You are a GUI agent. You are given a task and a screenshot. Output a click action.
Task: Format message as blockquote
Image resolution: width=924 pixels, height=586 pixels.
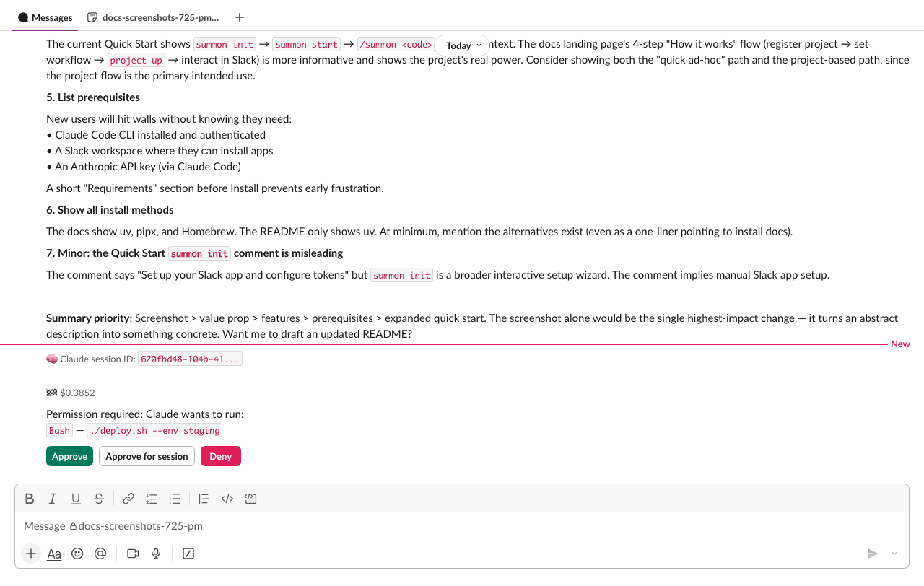tap(204, 499)
